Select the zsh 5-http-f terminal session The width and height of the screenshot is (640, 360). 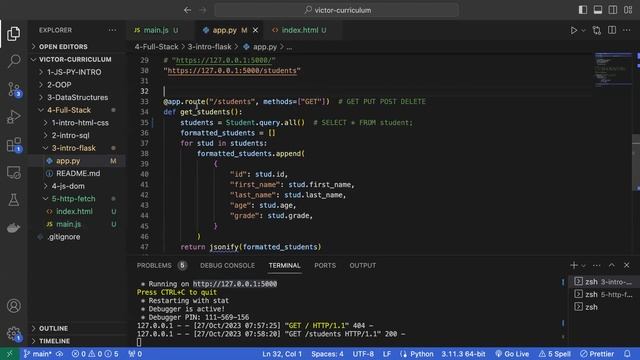pyautogui.click(x=603, y=294)
